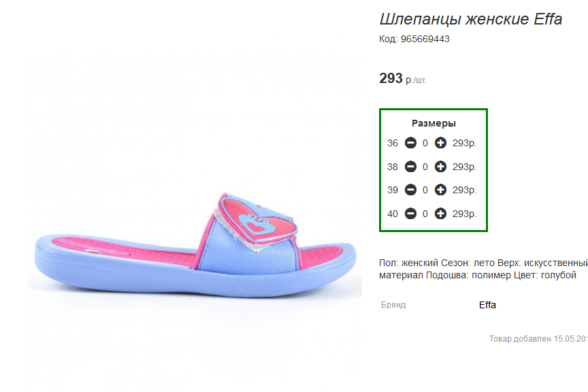Click the product description text paragraph
The width and height of the screenshot is (588, 392).
click(x=483, y=269)
